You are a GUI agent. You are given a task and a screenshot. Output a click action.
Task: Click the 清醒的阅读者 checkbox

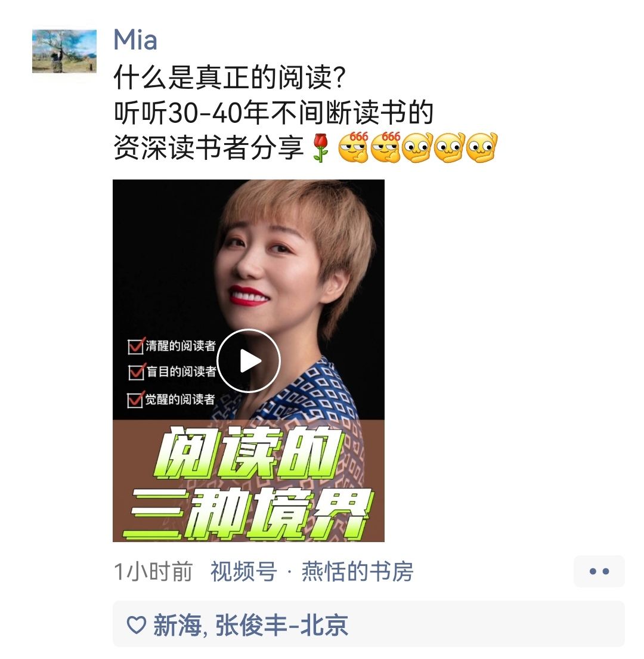pos(135,346)
